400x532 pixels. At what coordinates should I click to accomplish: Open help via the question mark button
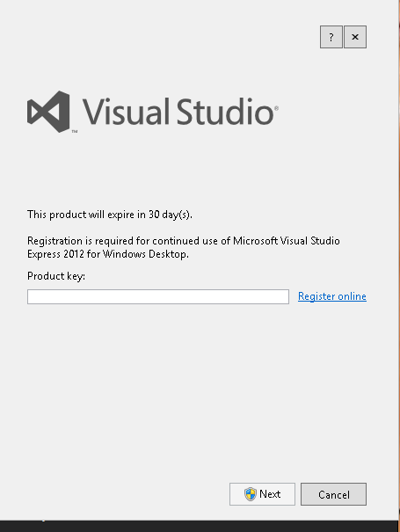coord(331,37)
